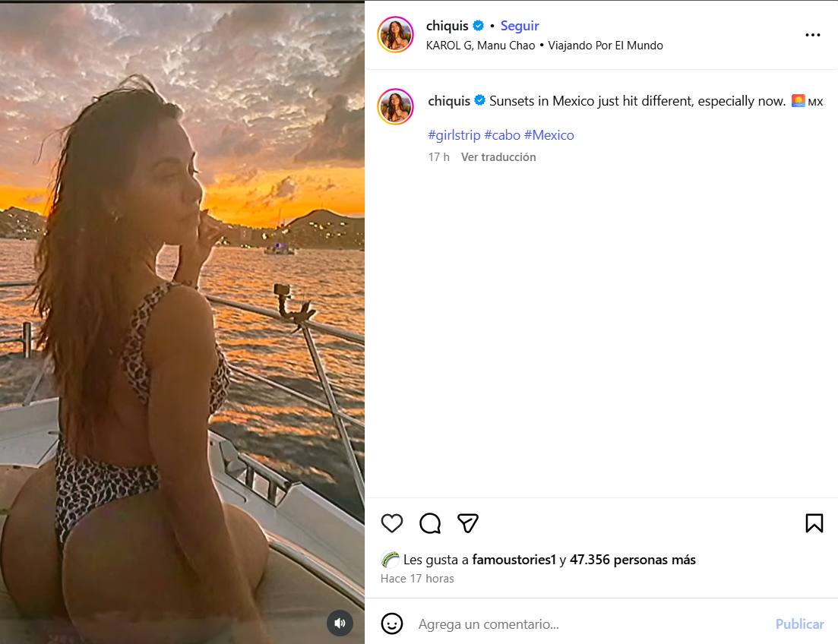Open the #cabo hashtag

pyautogui.click(x=502, y=135)
